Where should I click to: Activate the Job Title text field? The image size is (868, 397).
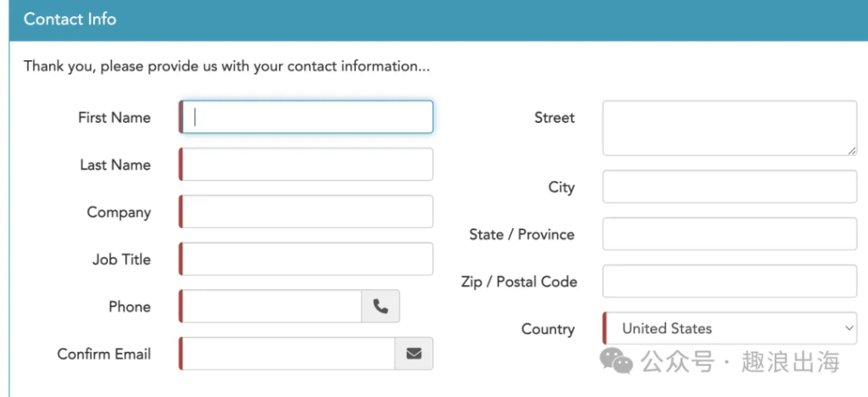[306, 259]
